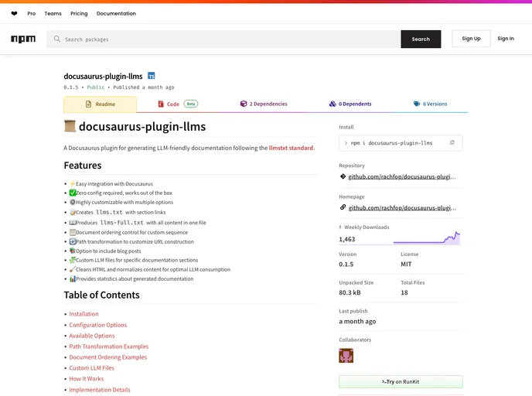The image size is (532, 396).
Task: Click the Search button
Action: (x=421, y=39)
